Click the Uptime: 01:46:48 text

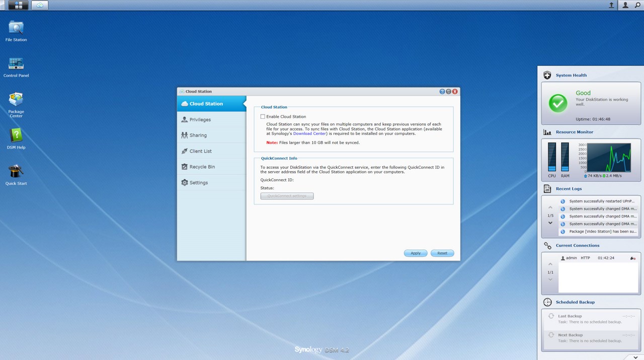[593, 119]
